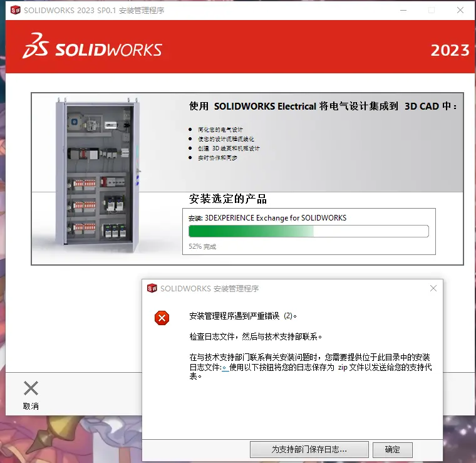Click the 2023 version label in banner
This screenshot has height=463, width=476.
click(450, 50)
